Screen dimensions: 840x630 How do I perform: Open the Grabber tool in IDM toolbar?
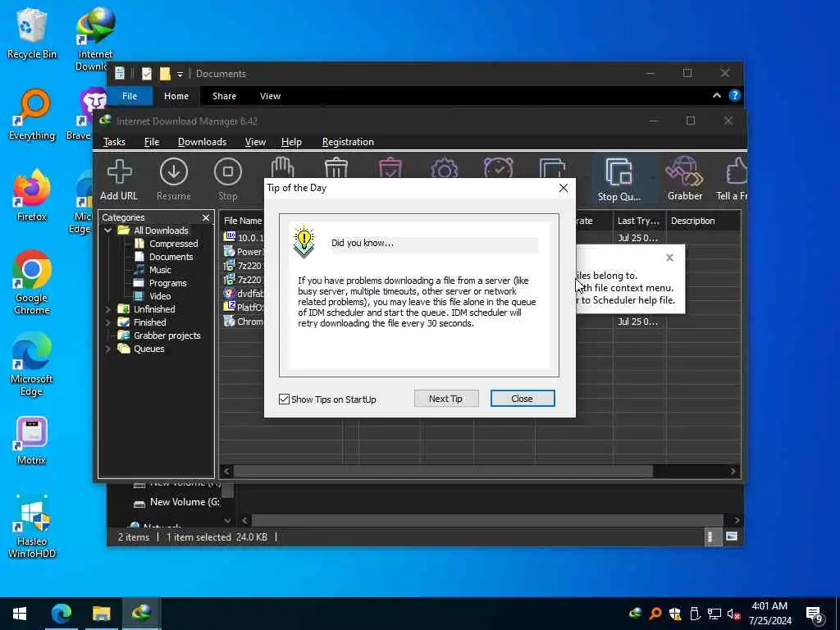pyautogui.click(x=685, y=180)
